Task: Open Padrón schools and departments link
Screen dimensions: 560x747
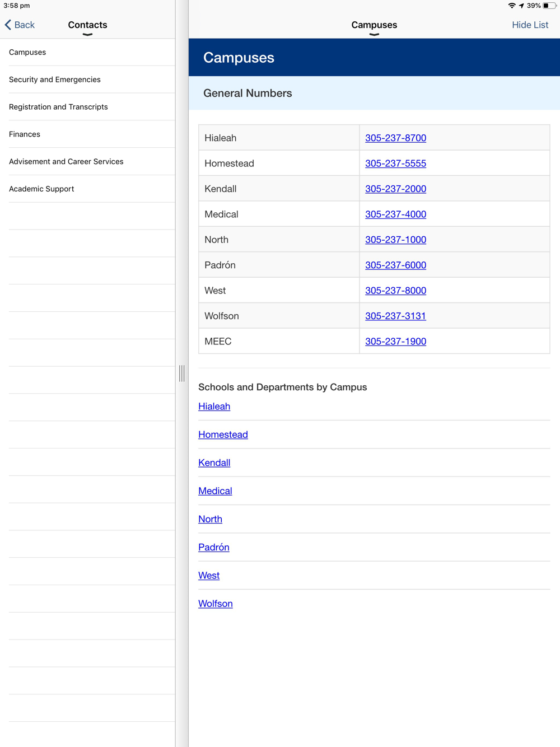Action: click(x=213, y=547)
